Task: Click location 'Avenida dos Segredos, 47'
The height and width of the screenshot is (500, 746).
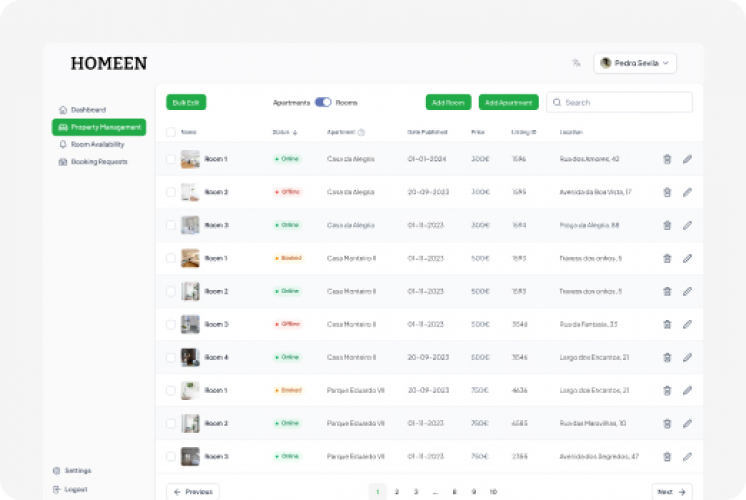Action: (599, 456)
